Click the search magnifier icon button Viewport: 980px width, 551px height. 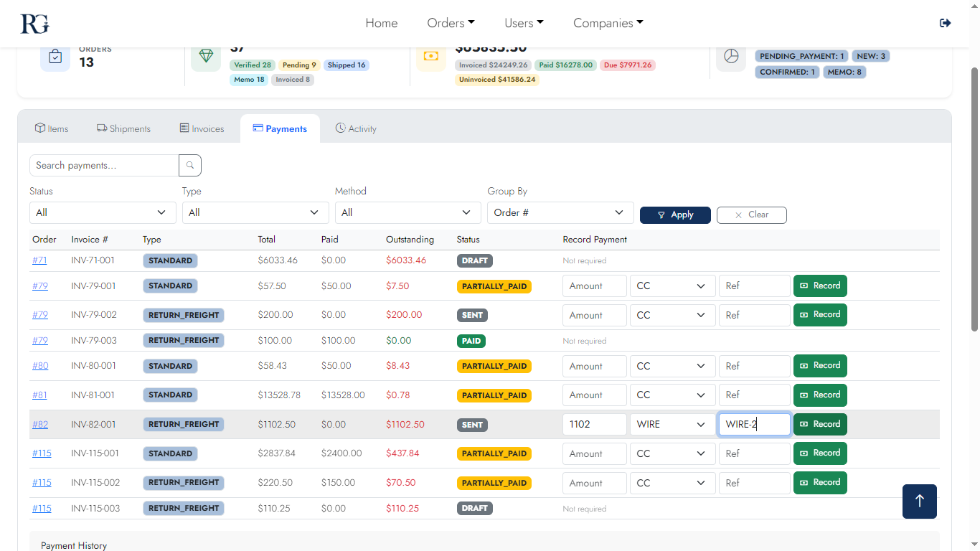click(x=190, y=166)
